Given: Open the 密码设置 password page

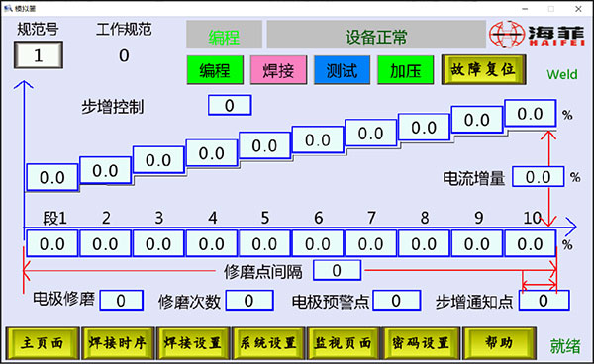Looking at the screenshot, I should 422,343.
